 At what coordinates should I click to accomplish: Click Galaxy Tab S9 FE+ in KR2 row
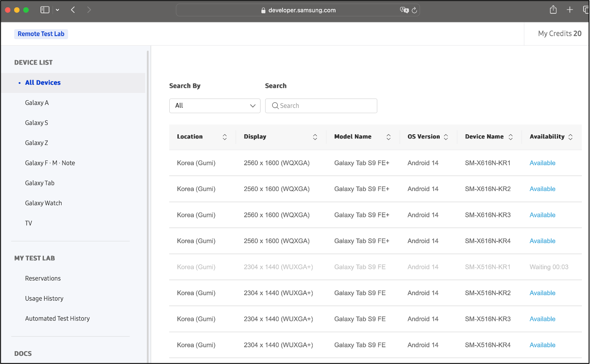tap(362, 189)
